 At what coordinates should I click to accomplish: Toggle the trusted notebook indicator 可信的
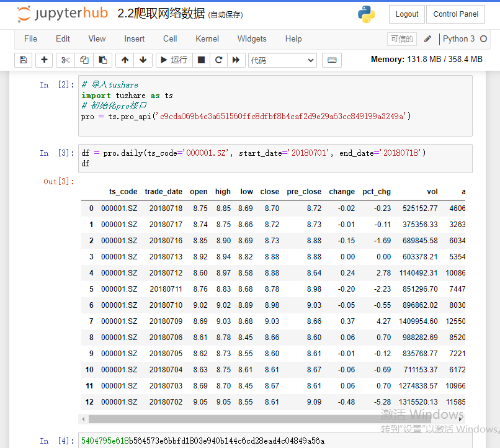(x=402, y=39)
